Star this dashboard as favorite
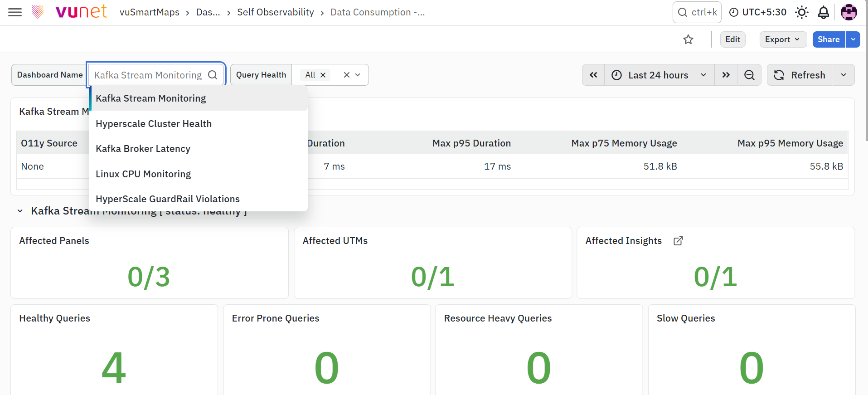This screenshot has width=868, height=395. (x=688, y=39)
